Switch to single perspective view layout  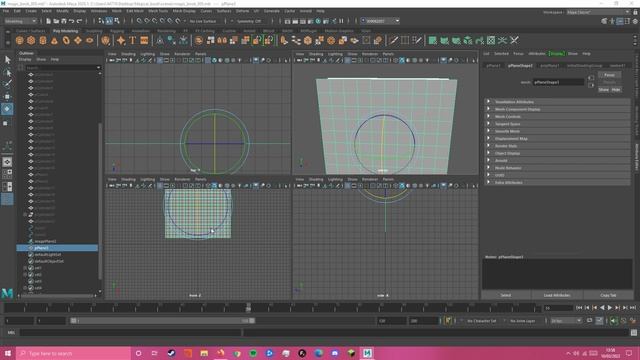coord(7,162)
